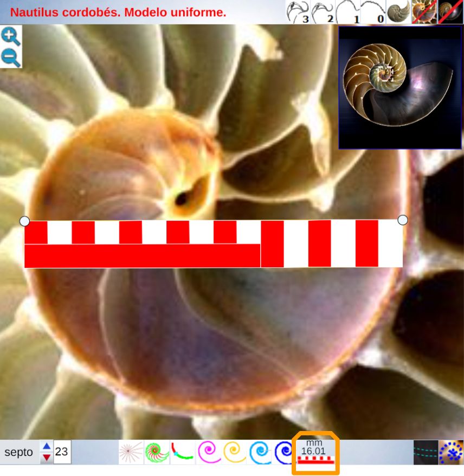Zoom in with the magnifier plus icon
Screen dimensions: 464x476
pos(11,36)
